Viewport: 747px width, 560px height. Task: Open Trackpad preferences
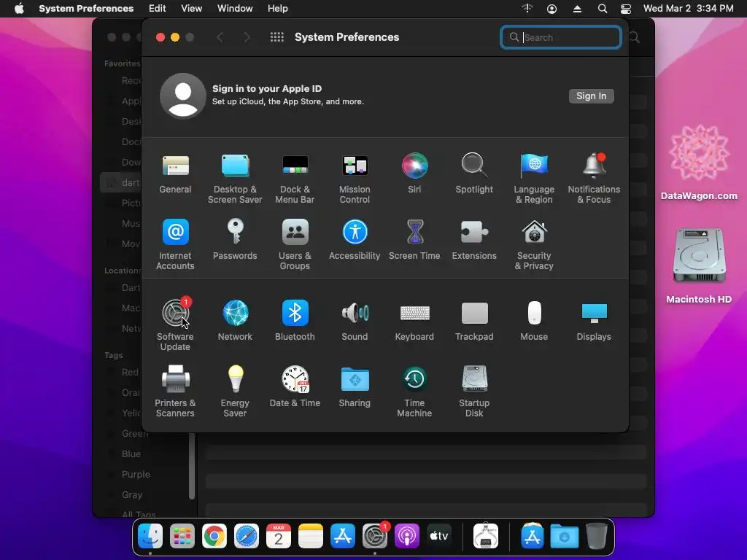pyautogui.click(x=474, y=321)
